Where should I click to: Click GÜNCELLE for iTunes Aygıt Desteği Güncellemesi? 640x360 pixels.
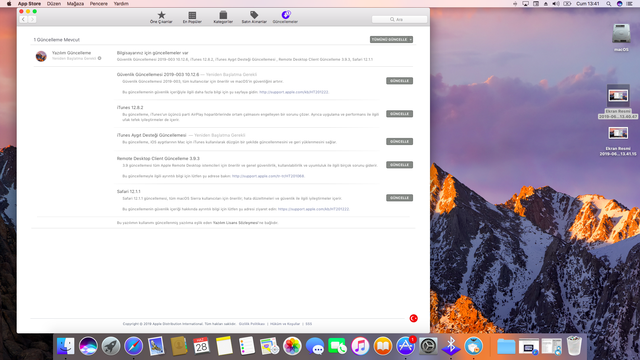point(399,142)
